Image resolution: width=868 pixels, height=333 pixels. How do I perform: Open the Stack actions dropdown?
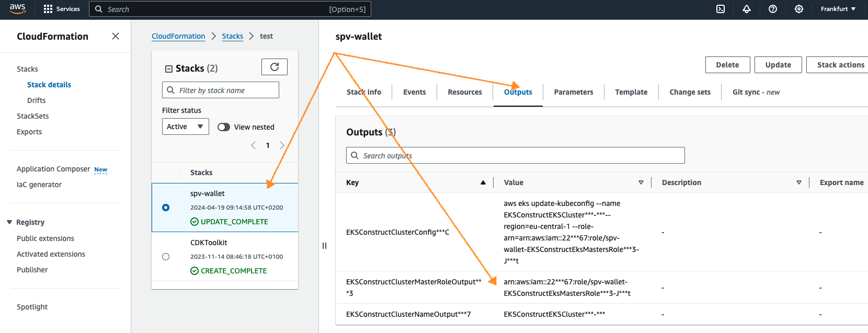[837, 65]
